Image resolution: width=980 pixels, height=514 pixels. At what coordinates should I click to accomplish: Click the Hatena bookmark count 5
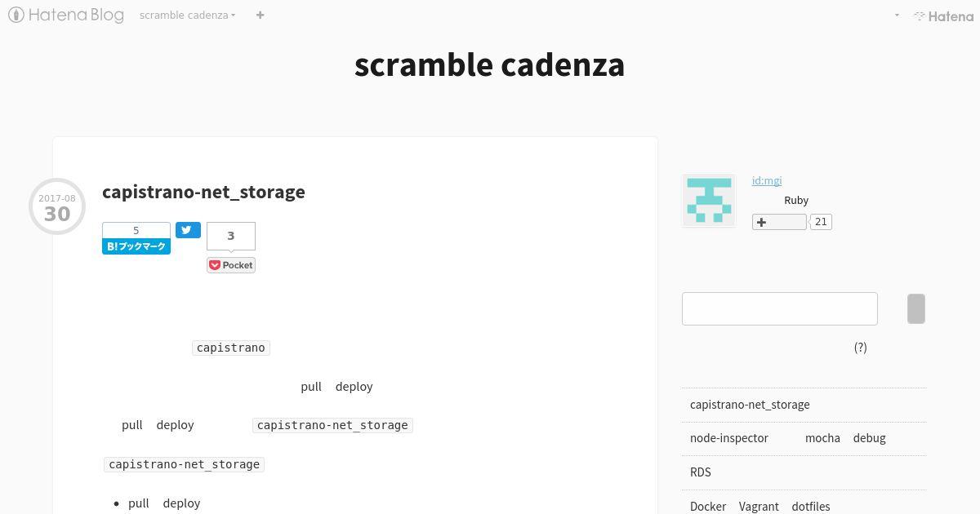coord(136,230)
